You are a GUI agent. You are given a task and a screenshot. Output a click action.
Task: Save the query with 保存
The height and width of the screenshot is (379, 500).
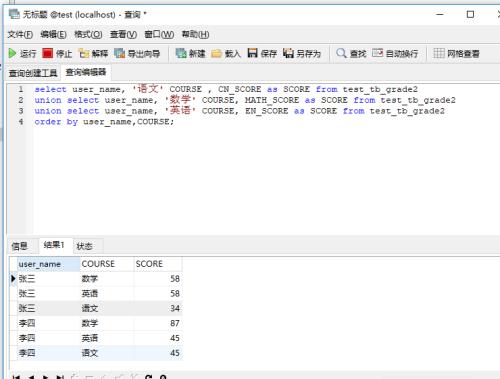[x=262, y=53]
